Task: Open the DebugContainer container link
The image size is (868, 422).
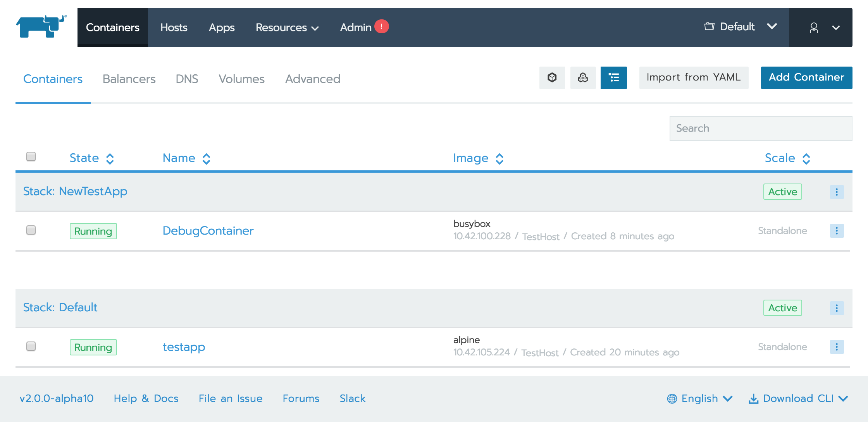Action: tap(208, 231)
